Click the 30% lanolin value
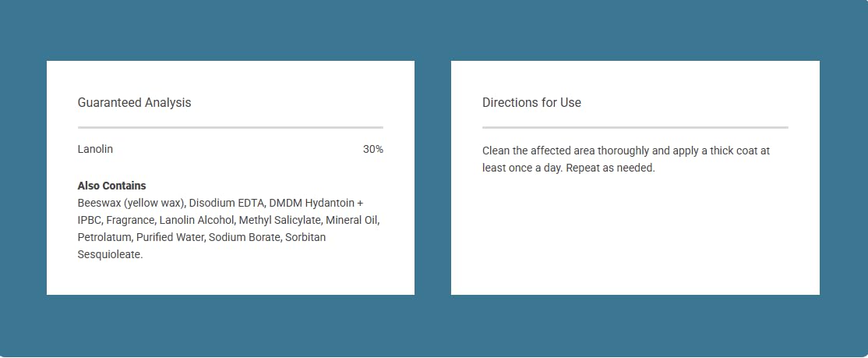Image resolution: width=868 pixels, height=358 pixels. (x=372, y=149)
